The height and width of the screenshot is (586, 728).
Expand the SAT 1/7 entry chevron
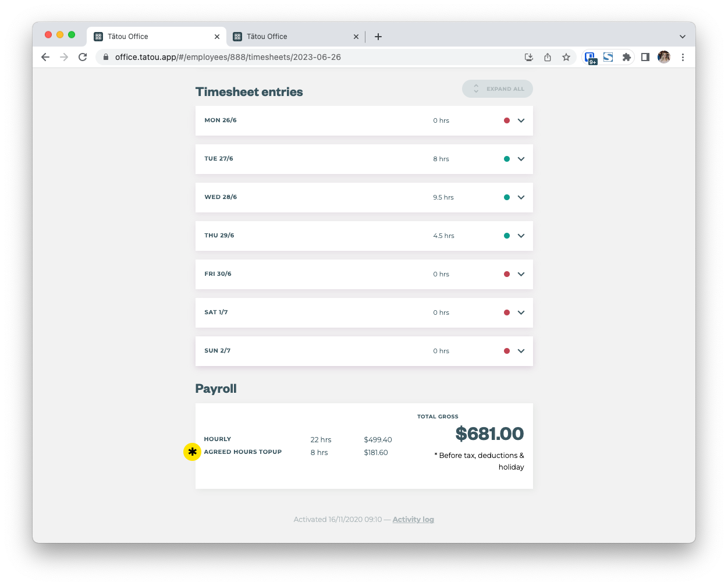pos(521,312)
